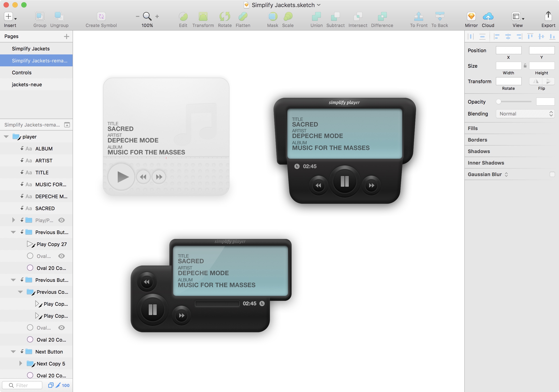Click the Position X field
559x392 pixels.
(509, 50)
